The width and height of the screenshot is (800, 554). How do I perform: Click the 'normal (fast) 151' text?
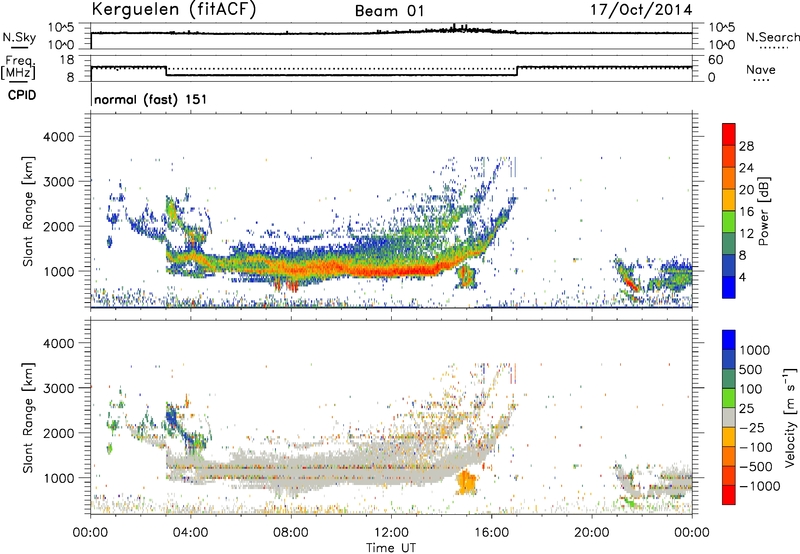(151, 99)
